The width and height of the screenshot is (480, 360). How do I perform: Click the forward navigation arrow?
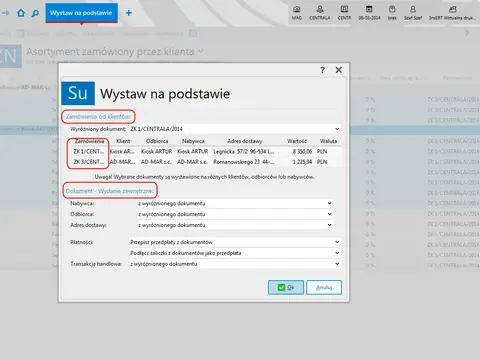5,13
